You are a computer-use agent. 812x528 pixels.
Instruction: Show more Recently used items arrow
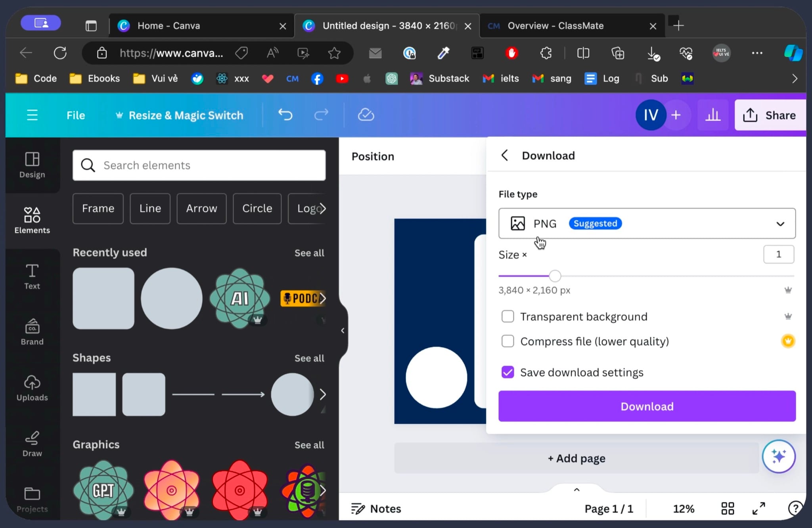(x=322, y=298)
